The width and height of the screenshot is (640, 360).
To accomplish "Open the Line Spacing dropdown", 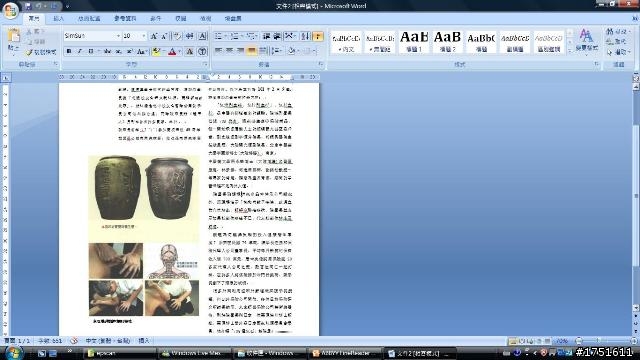I will point(277,51).
